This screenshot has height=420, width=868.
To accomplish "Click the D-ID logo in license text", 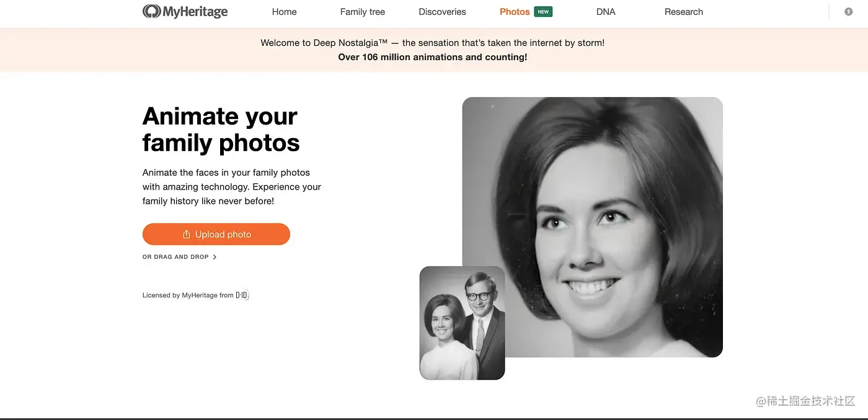I will pyautogui.click(x=242, y=295).
